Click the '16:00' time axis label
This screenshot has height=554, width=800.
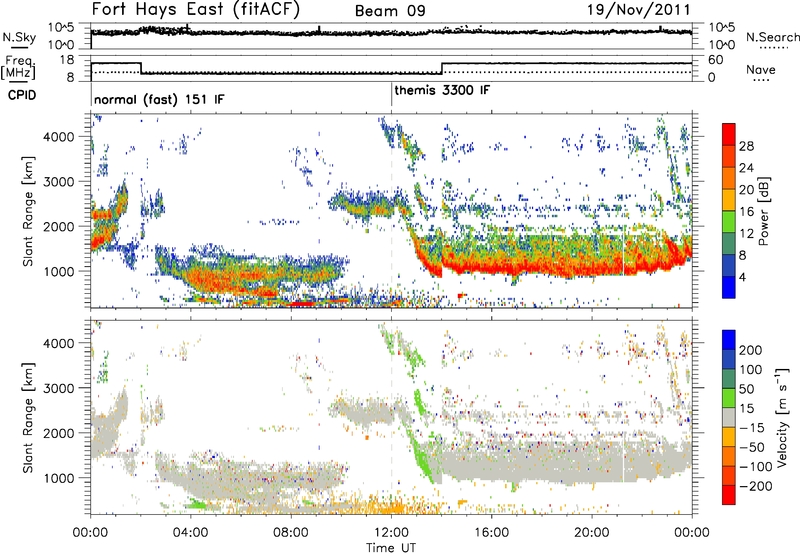(x=491, y=533)
